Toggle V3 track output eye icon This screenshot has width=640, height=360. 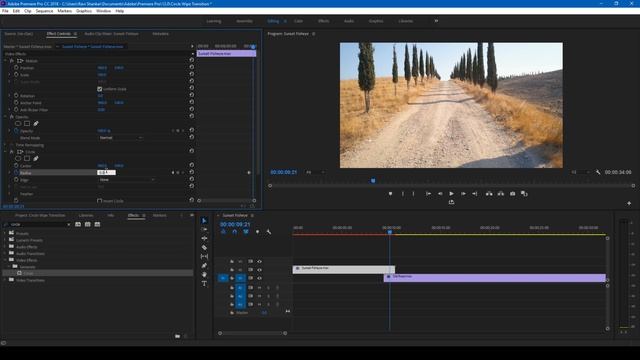259,261
